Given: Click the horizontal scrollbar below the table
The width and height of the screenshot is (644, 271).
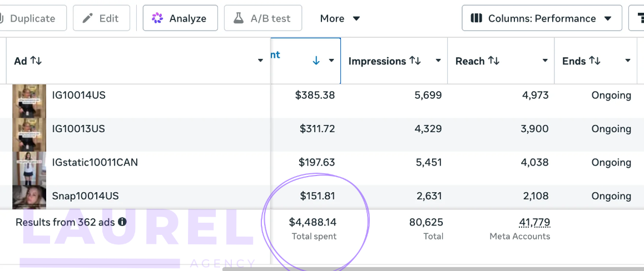Looking at the screenshot, I should coord(433,269).
